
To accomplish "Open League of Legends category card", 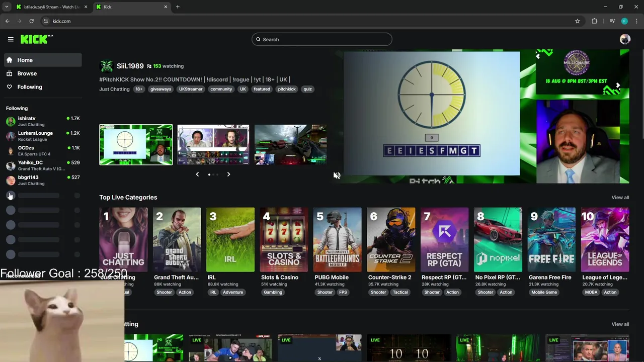I will click(605, 240).
